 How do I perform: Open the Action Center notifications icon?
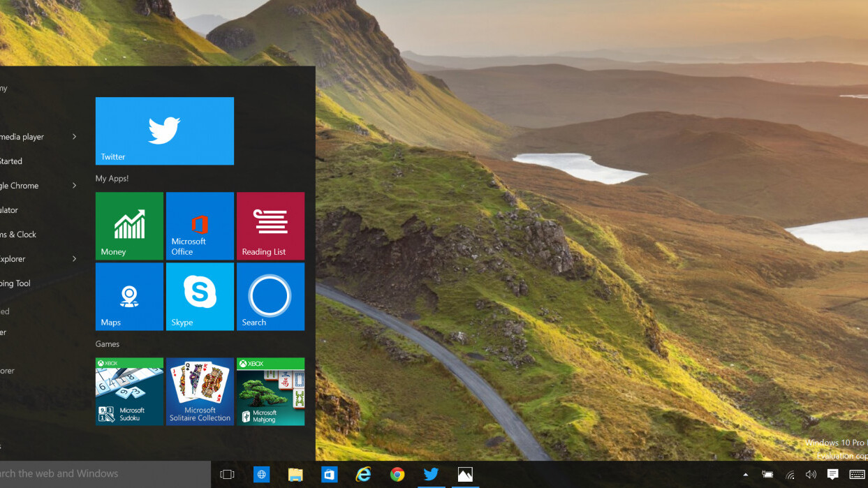point(832,475)
